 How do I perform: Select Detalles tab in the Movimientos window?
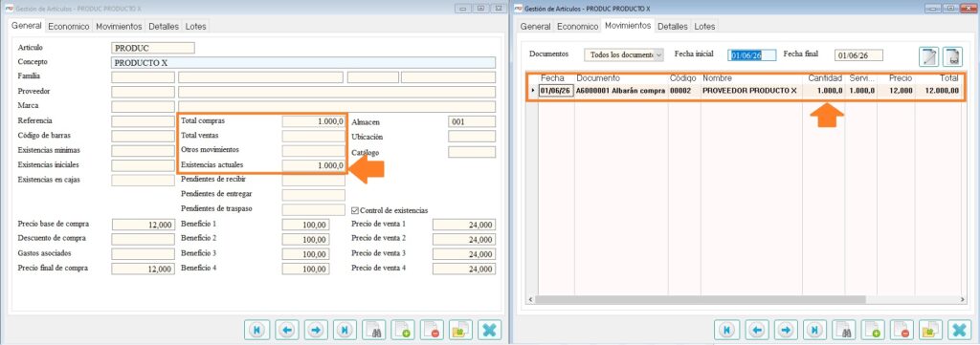[673, 26]
